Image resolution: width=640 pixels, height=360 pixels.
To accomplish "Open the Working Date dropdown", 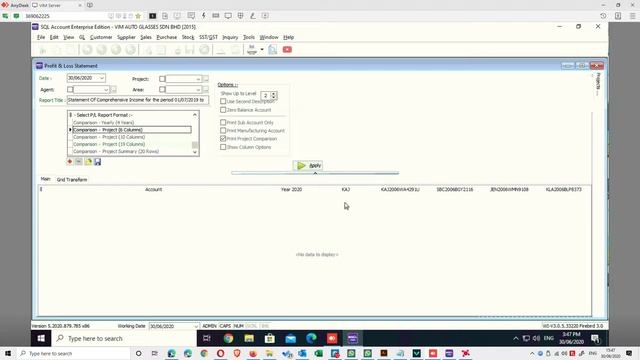I will (196, 326).
